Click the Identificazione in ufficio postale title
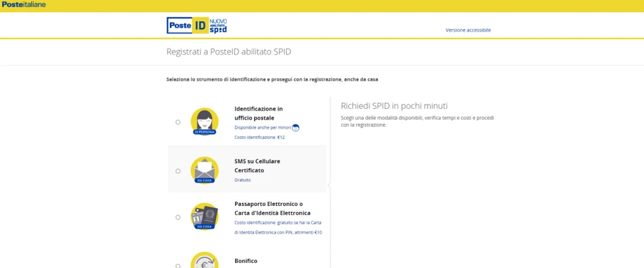Viewport: 644px width, 268px height. click(259, 113)
